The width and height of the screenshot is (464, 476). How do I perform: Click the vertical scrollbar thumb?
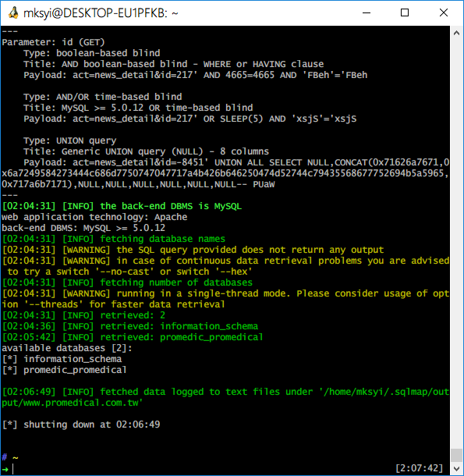tap(456, 455)
